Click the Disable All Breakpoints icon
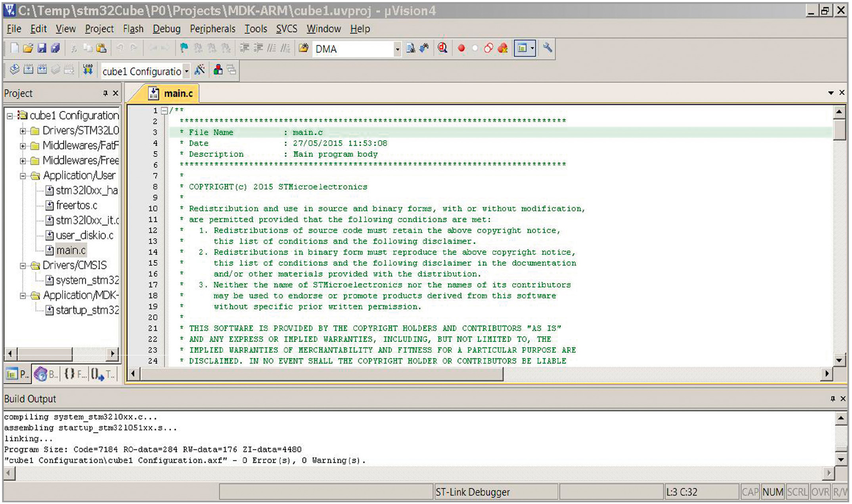Screen dimensions: 852x504 click(x=488, y=48)
